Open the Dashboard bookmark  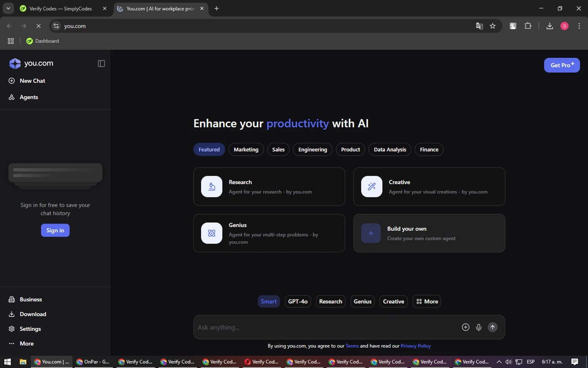[x=42, y=41]
